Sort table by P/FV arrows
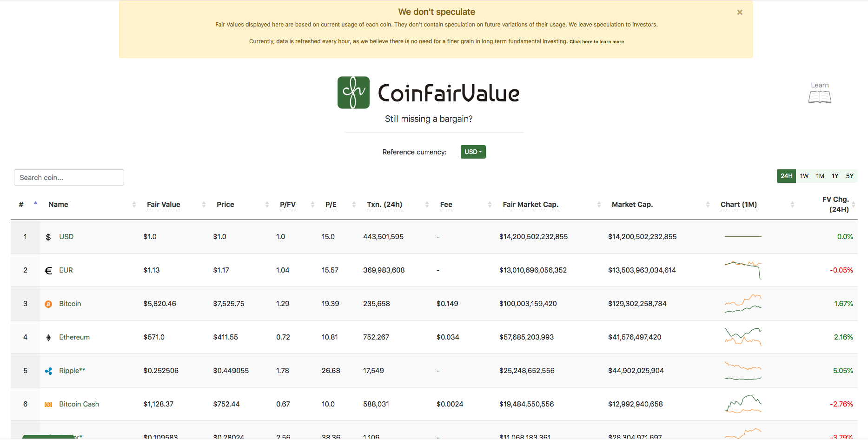This screenshot has width=868, height=440. 312,205
